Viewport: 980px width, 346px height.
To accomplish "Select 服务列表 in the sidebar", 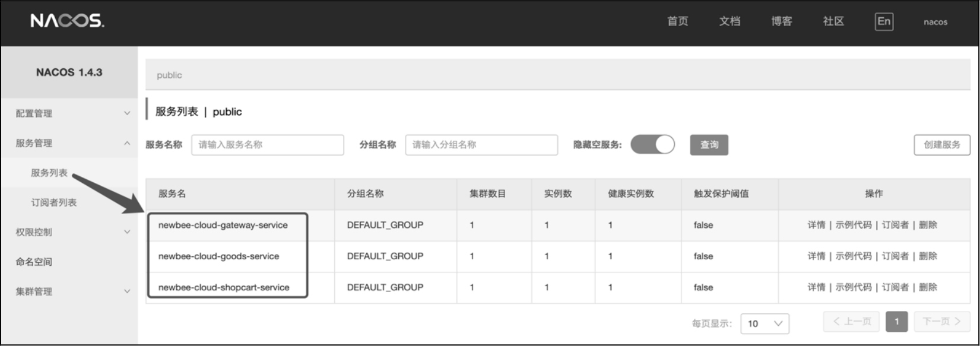I will point(49,173).
